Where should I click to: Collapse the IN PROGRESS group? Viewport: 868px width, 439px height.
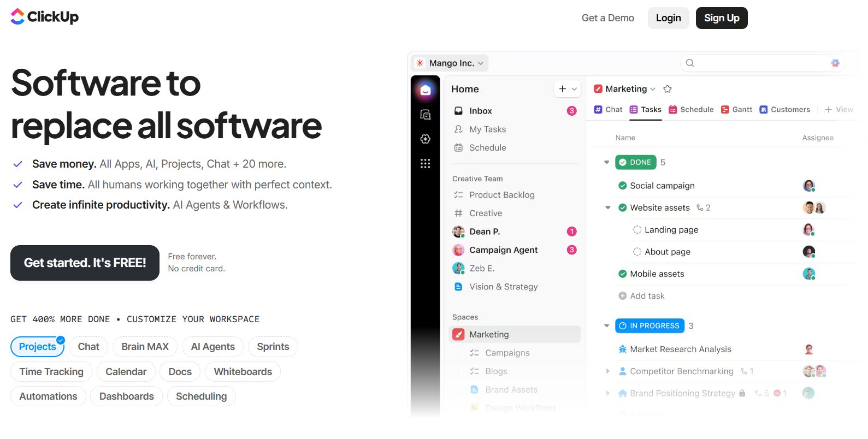click(x=606, y=326)
